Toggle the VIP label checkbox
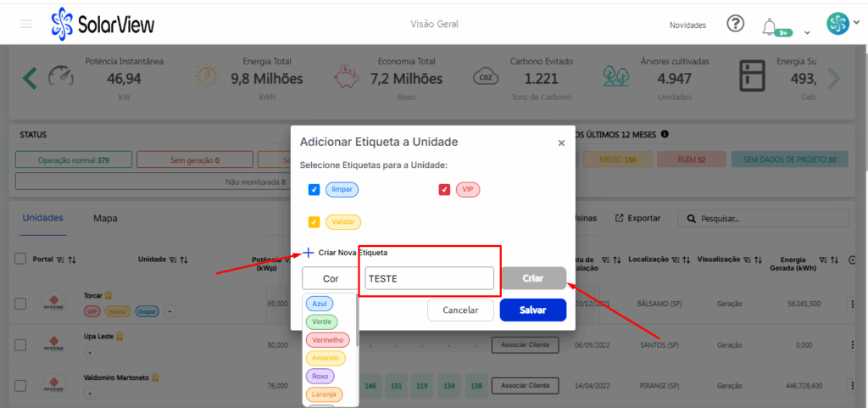868x408 pixels. coord(444,189)
